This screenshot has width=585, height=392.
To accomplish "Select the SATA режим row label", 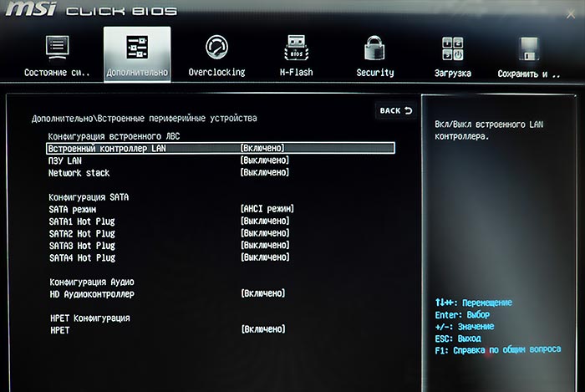I will 73,209.
